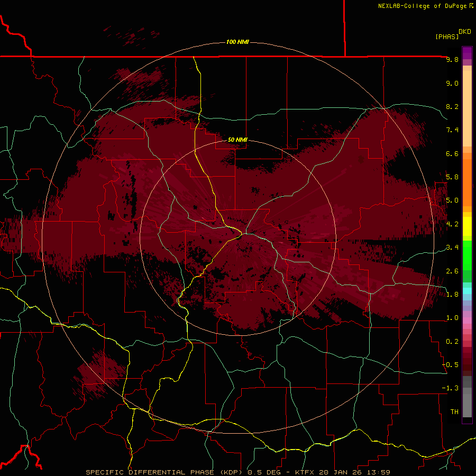This screenshot has width=476, height=476.
Task: Click the [PHAS] units label
Action: [447, 36]
